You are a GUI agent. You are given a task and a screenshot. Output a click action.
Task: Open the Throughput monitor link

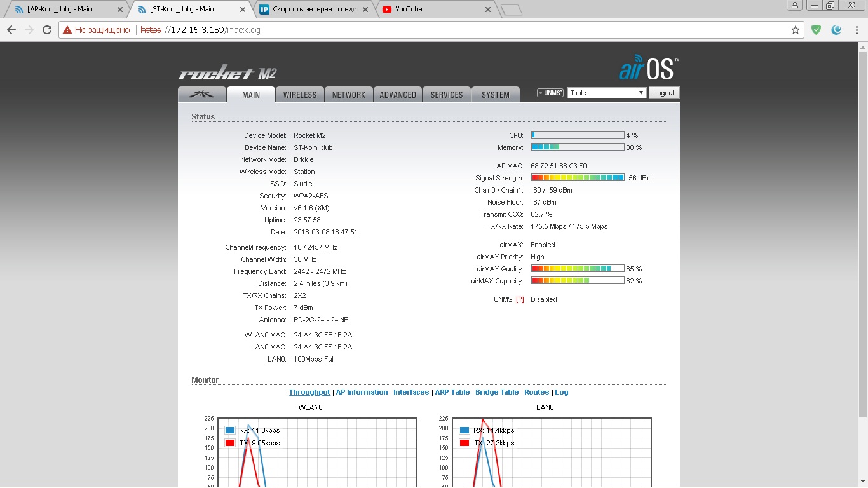(x=309, y=392)
